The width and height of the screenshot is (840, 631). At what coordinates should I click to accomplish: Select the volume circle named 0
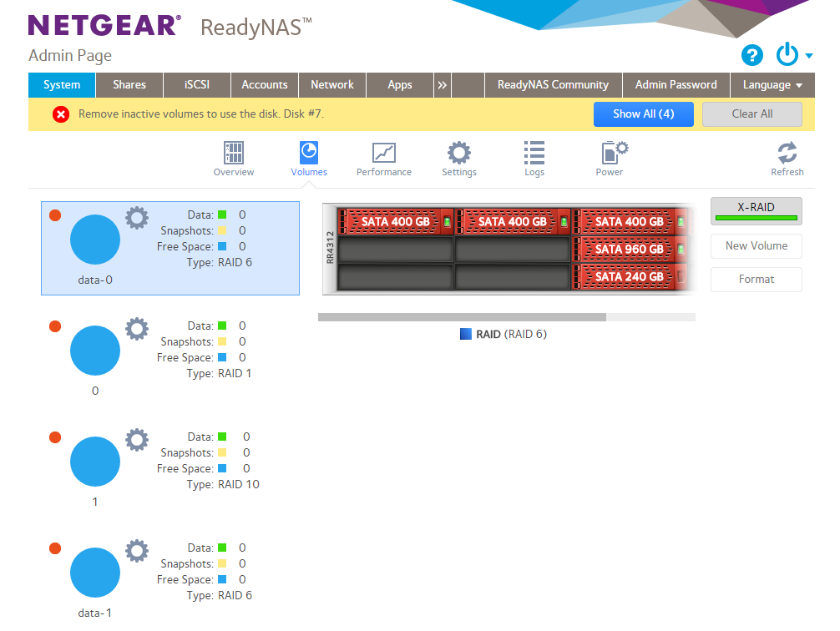click(x=95, y=351)
